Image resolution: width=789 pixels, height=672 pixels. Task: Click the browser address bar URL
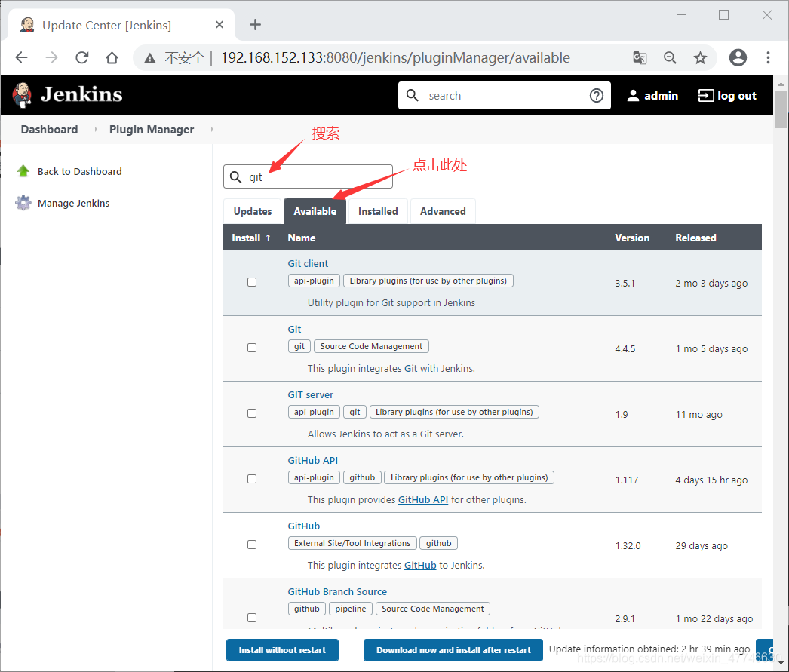pyautogui.click(x=395, y=58)
